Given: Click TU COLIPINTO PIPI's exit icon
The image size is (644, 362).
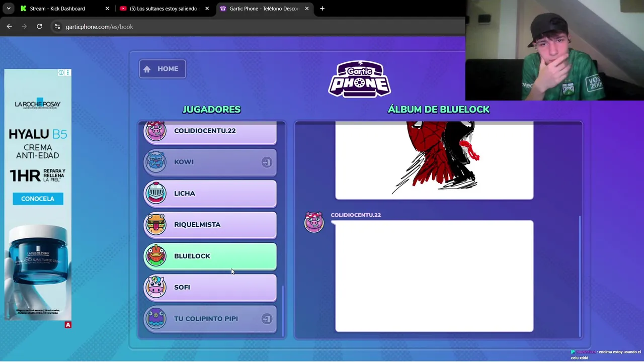Looking at the screenshot, I should pos(266,319).
